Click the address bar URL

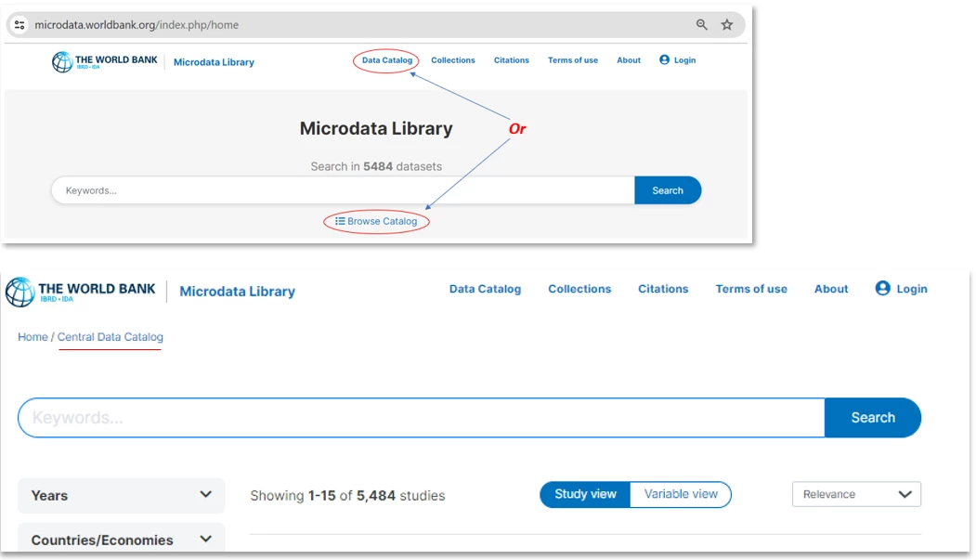137,25
